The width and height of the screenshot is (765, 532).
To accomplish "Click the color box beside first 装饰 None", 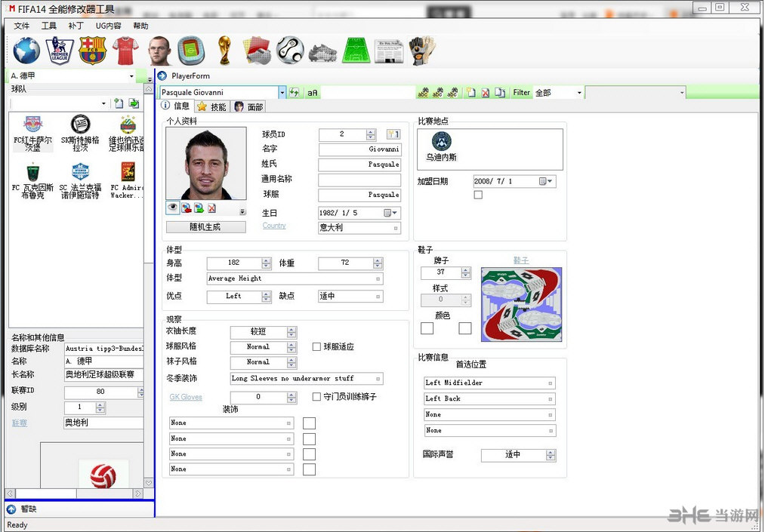I will (x=309, y=423).
